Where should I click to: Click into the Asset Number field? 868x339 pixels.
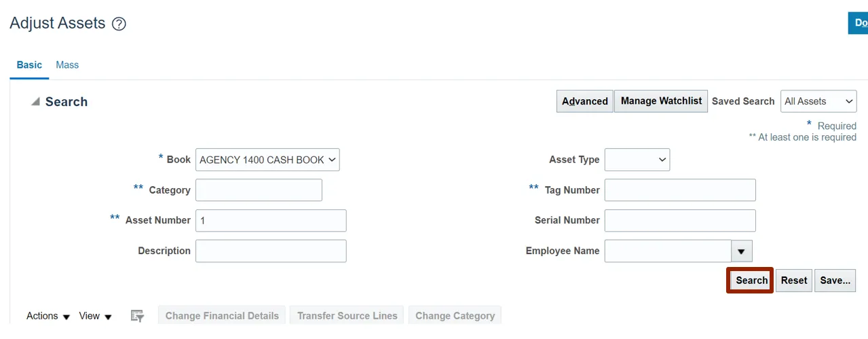pyautogui.click(x=271, y=221)
